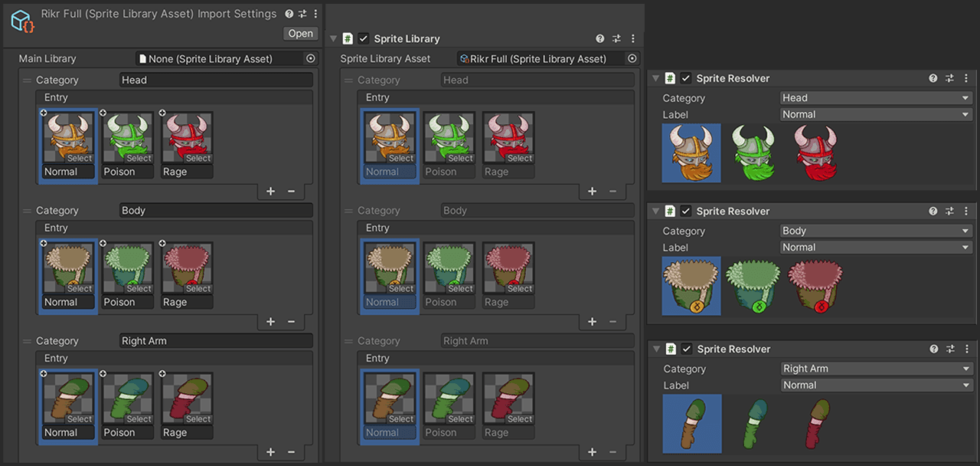The height and width of the screenshot is (466, 980).
Task: Open presets icon in Import Settings header
Action: pyautogui.click(x=302, y=14)
